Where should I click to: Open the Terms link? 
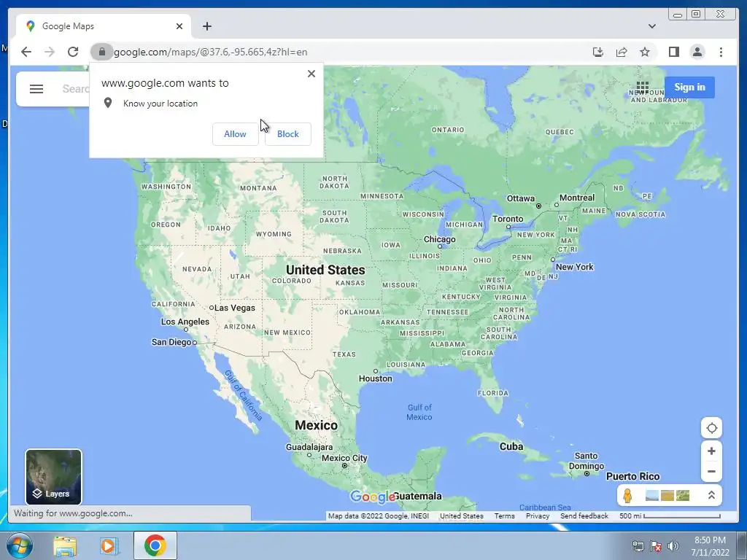[505, 516]
